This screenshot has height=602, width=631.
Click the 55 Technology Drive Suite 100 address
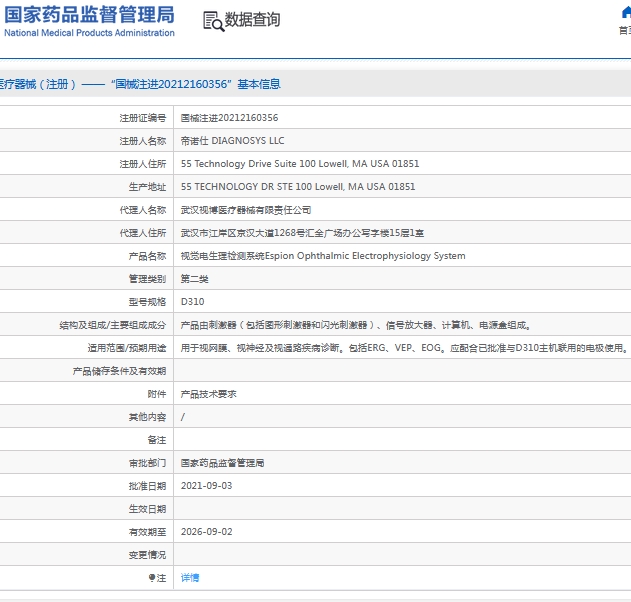[x=300, y=164]
